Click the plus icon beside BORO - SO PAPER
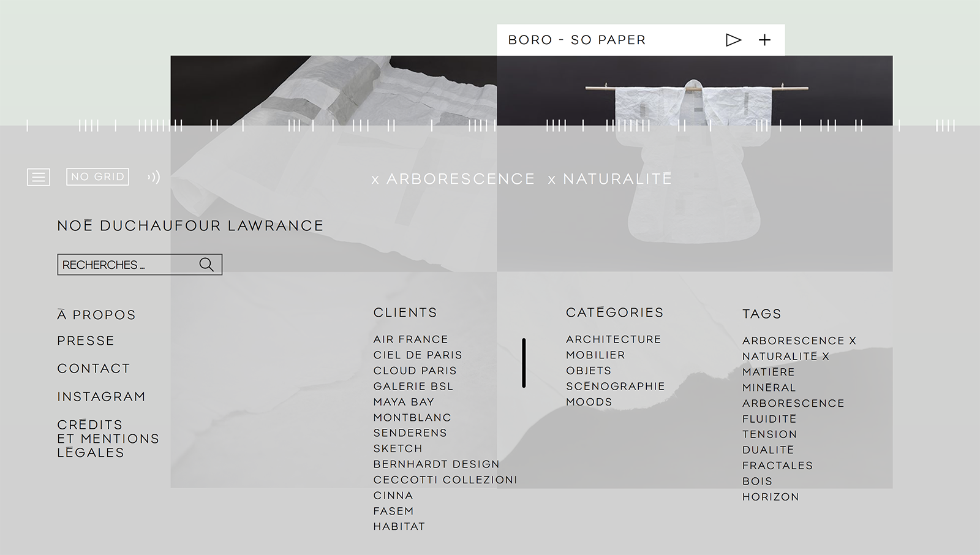The image size is (980, 555). point(764,40)
